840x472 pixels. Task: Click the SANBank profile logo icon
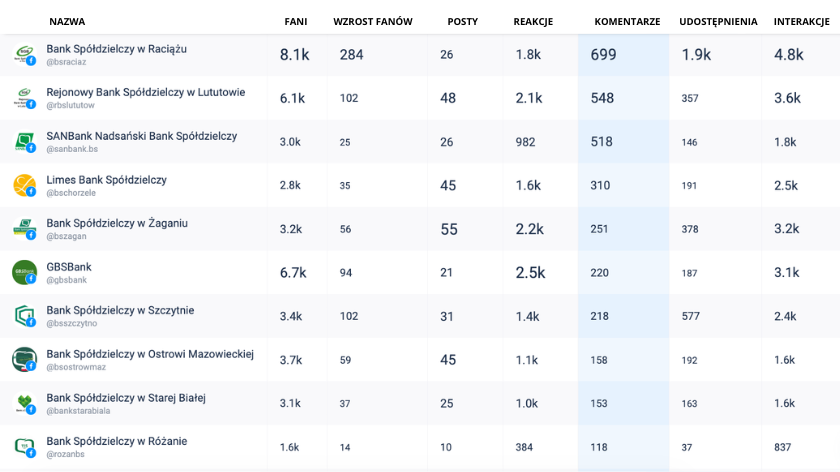point(24,142)
